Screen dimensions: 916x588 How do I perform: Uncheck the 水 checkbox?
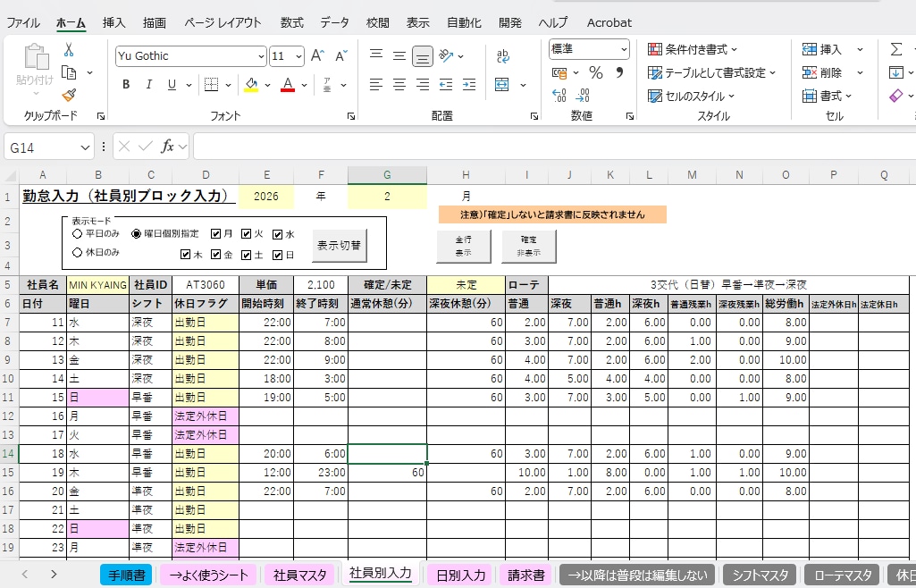278,234
